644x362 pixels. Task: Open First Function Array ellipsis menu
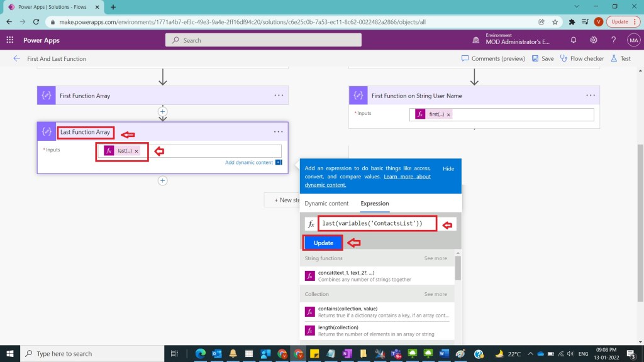[278, 96]
